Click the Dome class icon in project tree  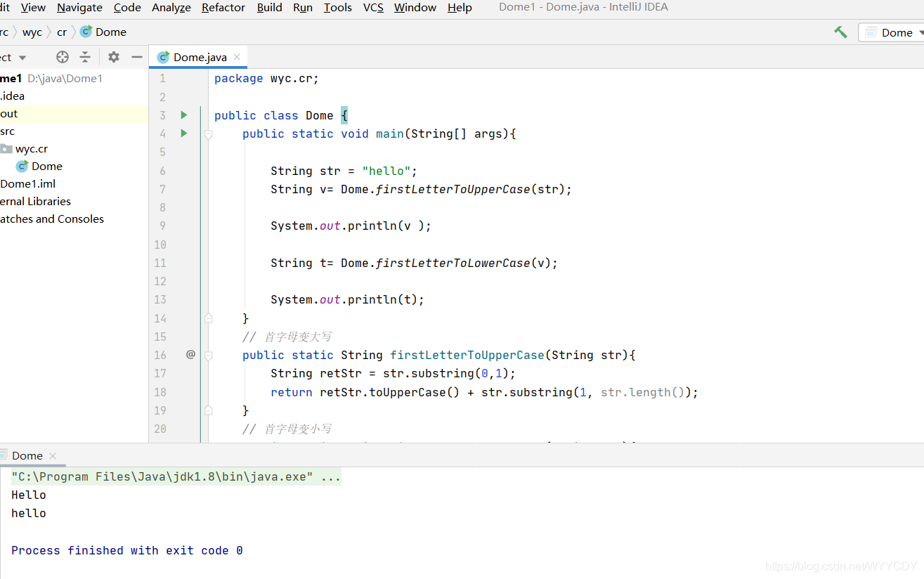(22, 167)
